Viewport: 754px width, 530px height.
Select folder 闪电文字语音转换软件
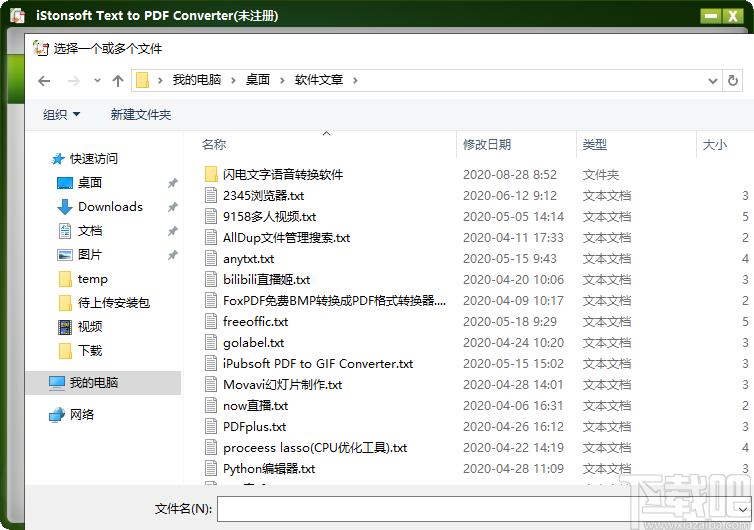point(283,175)
